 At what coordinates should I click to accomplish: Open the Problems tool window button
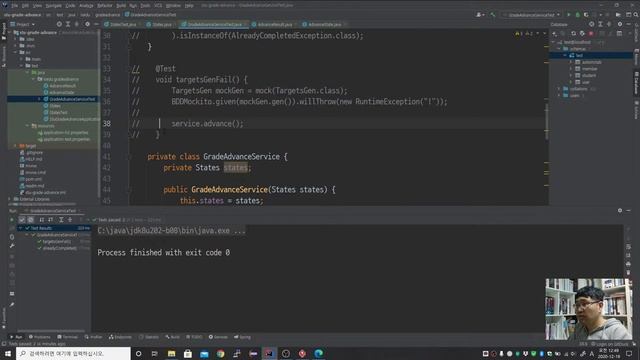[x=40, y=337]
